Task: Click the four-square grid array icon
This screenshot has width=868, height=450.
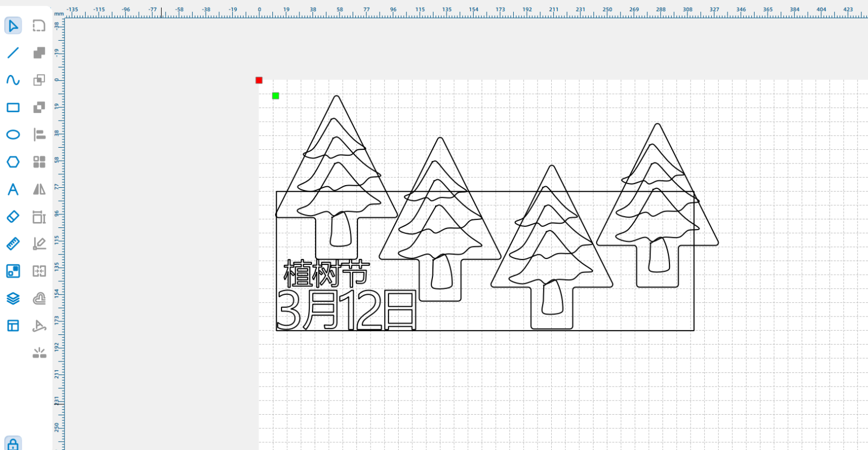Action: pos(39,162)
